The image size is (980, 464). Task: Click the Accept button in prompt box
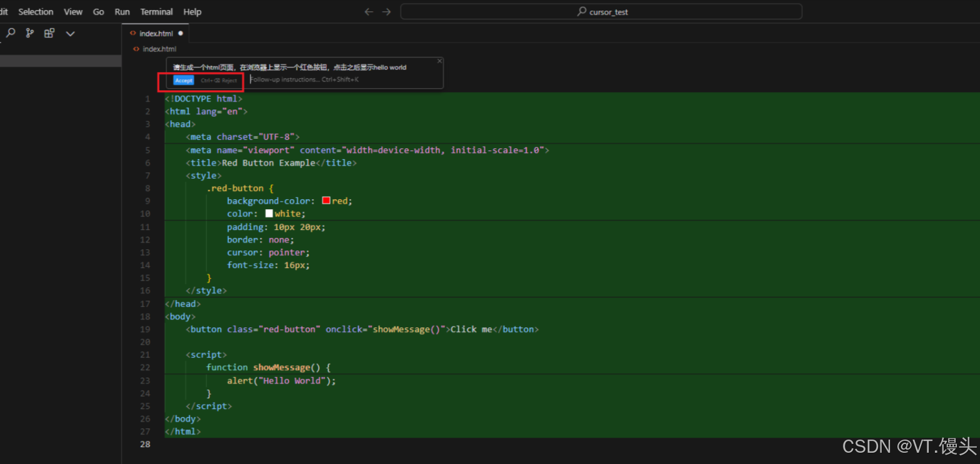coord(183,81)
